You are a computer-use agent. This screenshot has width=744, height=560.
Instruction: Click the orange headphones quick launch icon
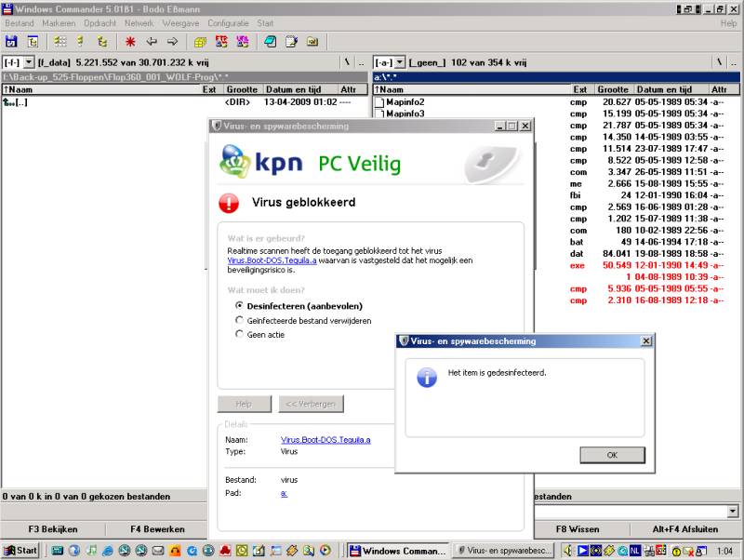[x=175, y=551]
